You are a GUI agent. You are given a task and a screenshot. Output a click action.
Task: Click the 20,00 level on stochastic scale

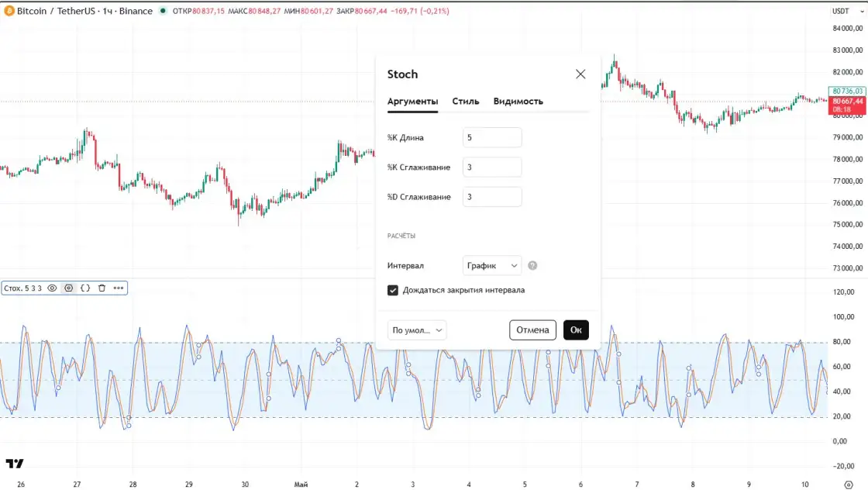[x=842, y=416]
